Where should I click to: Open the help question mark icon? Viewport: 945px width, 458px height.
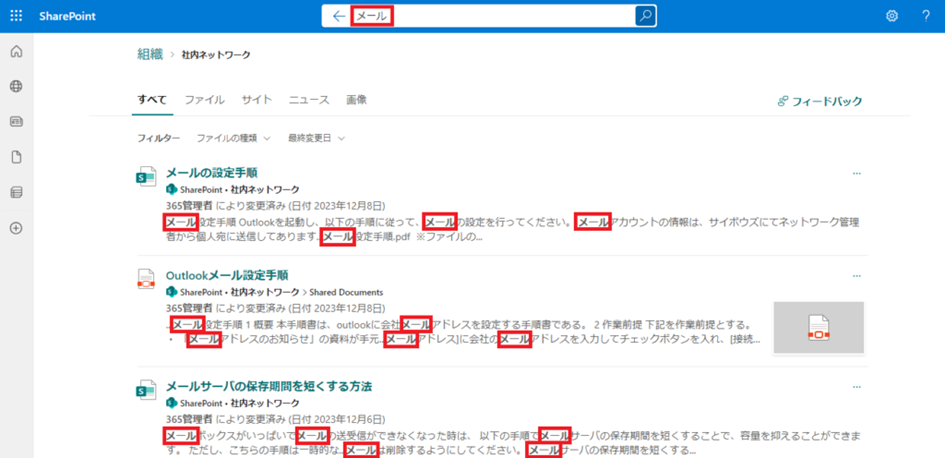tap(926, 16)
